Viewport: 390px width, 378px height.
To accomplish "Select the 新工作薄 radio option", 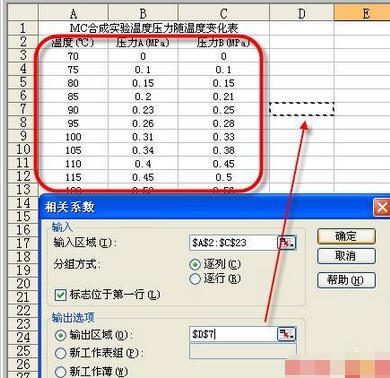I will (x=60, y=371).
